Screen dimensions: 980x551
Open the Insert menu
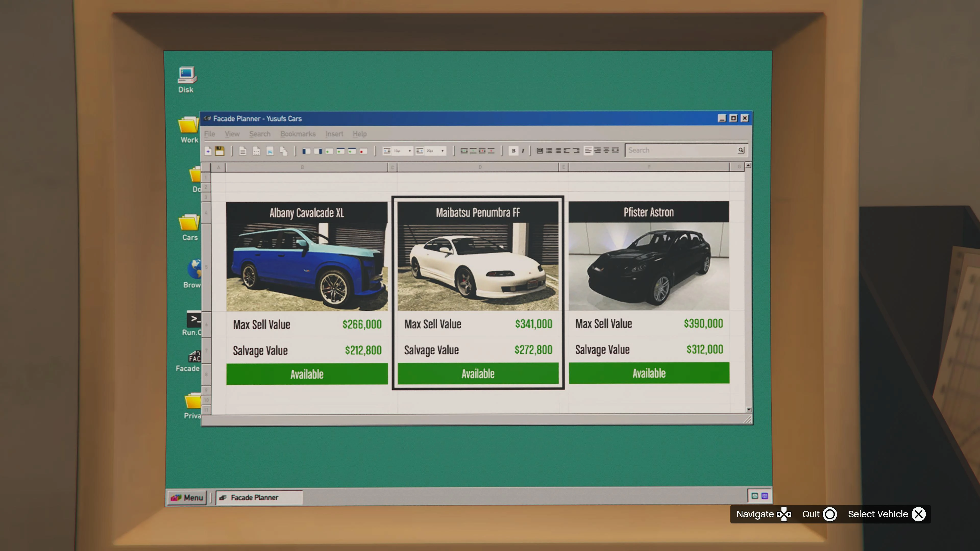[334, 134]
